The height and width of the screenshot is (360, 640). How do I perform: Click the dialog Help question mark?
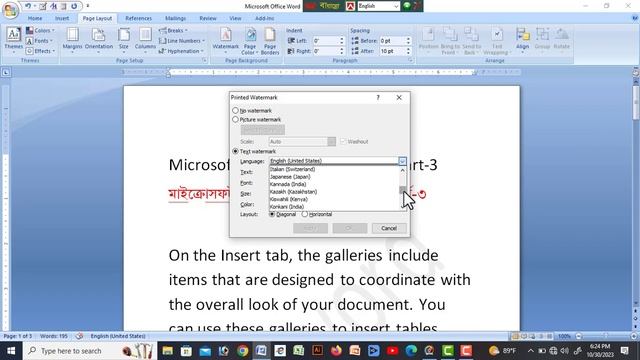click(x=378, y=98)
